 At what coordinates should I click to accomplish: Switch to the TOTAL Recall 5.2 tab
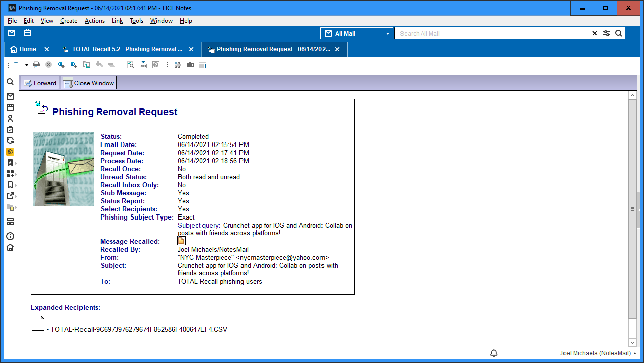pyautogui.click(x=127, y=49)
